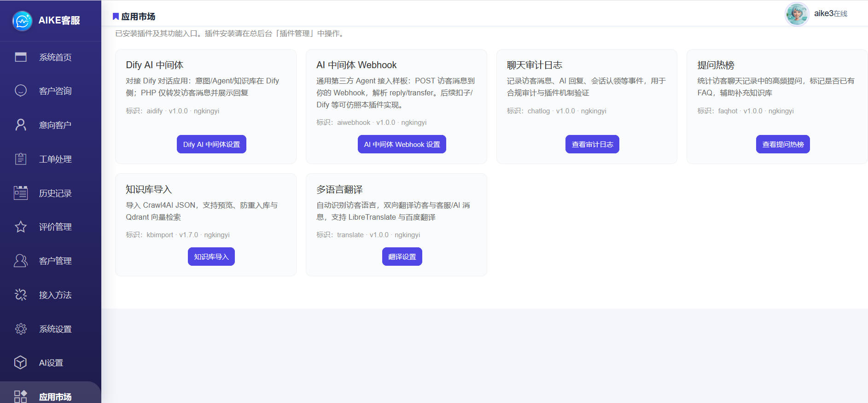
Task: Open 工单处理 in the sidebar
Action: tap(51, 159)
